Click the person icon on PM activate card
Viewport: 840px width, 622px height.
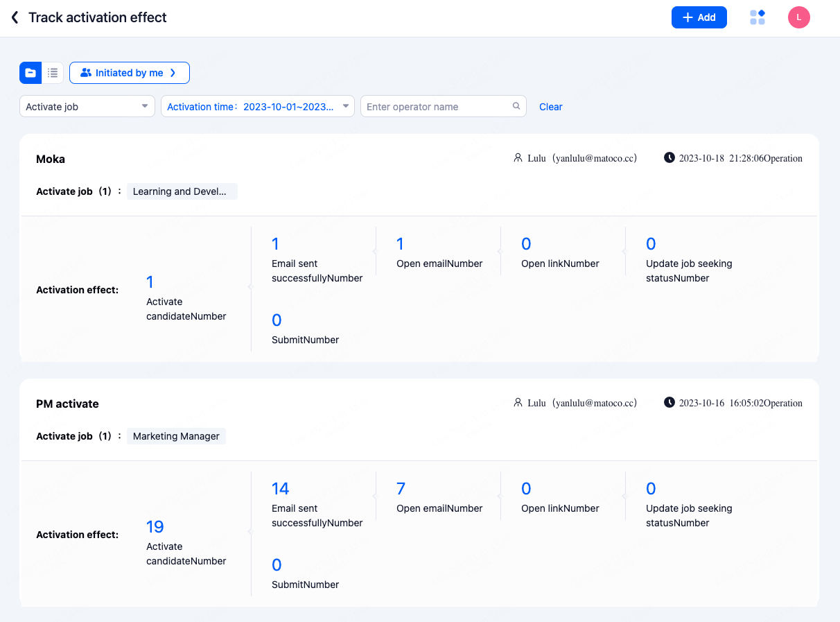[518, 403]
